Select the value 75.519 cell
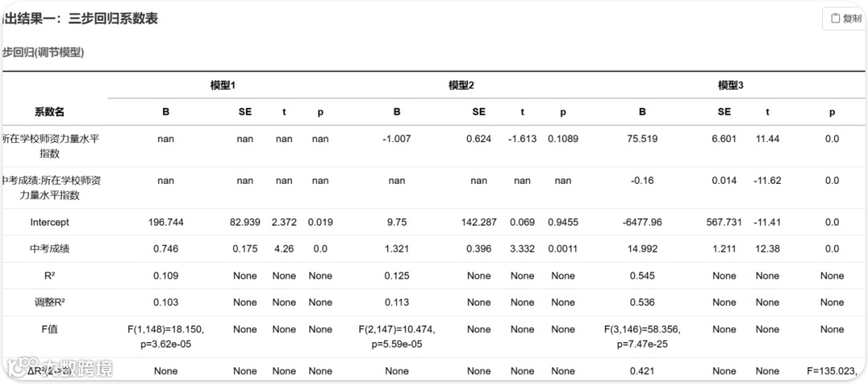The height and width of the screenshot is (384, 868). pos(642,139)
